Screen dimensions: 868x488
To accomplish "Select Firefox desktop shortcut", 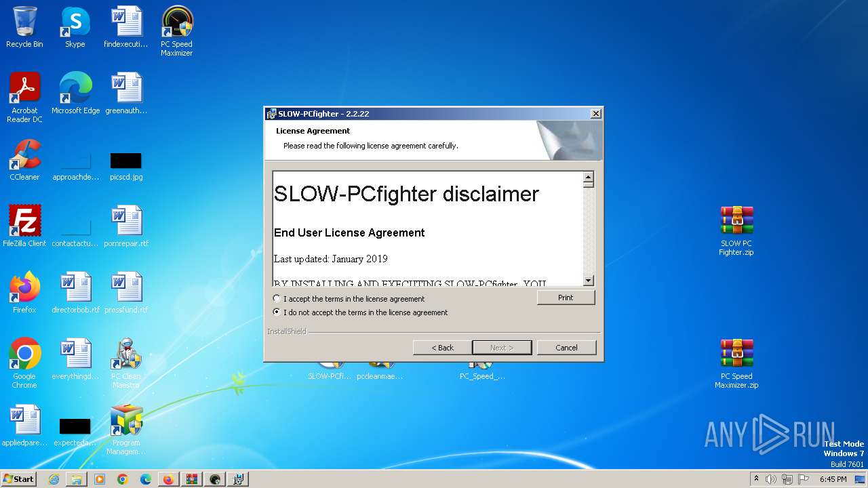I will (x=24, y=293).
